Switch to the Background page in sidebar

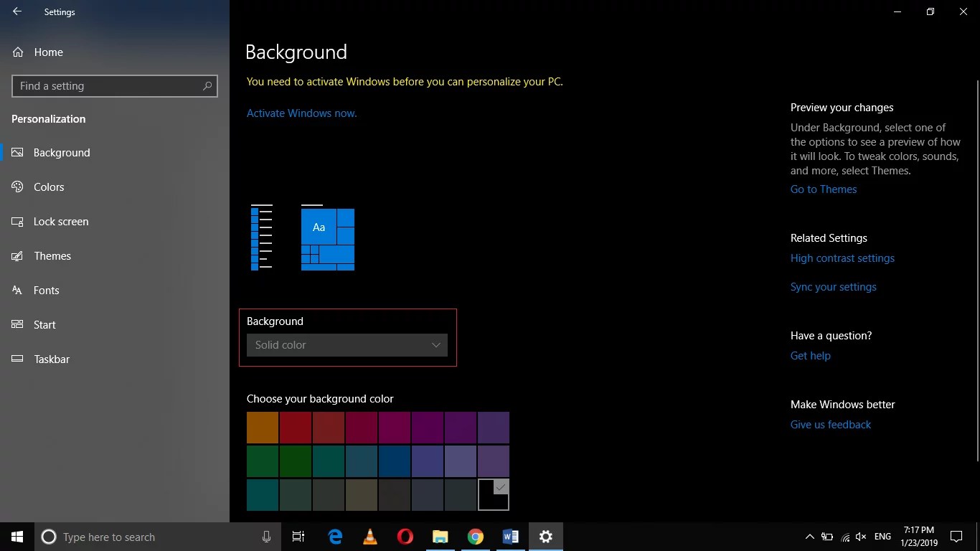coord(62,152)
